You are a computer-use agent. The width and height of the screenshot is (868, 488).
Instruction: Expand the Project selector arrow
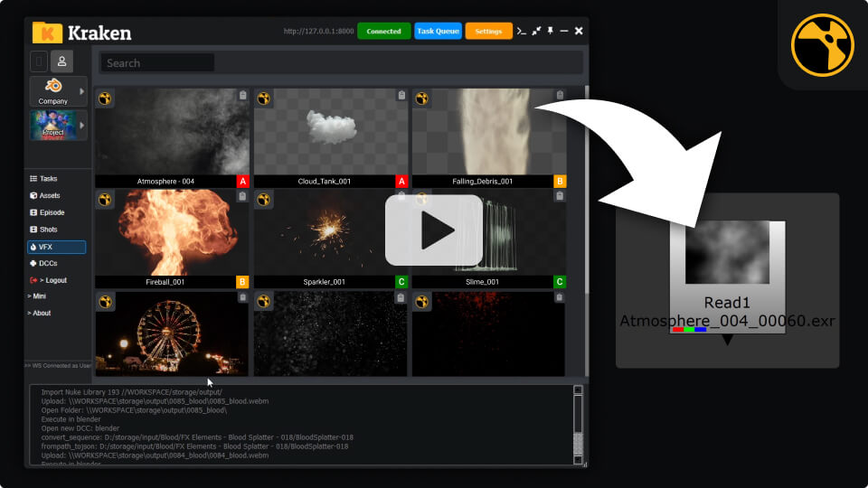(82, 125)
